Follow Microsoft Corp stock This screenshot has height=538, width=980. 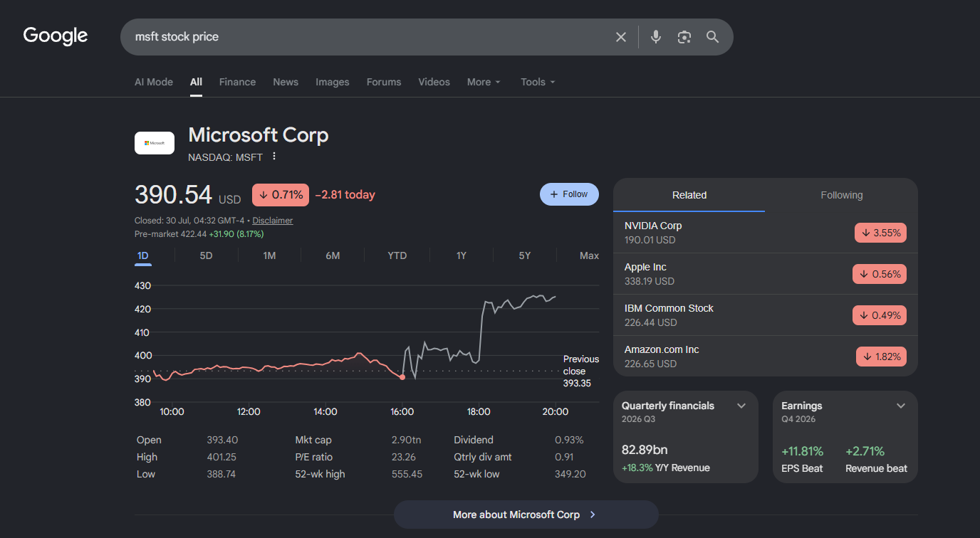(x=569, y=194)
